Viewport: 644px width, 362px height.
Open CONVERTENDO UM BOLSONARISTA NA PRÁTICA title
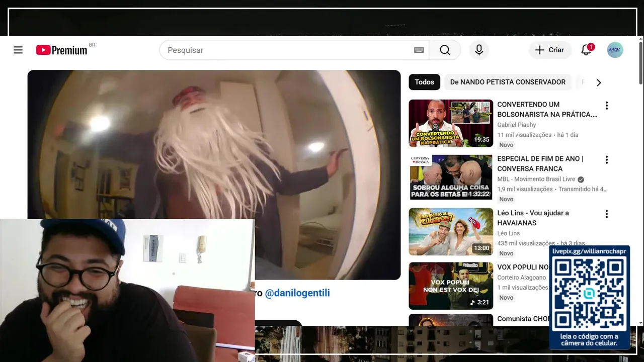coord(547,109)
